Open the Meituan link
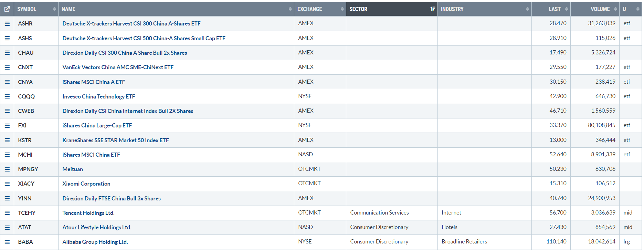 (x=73, y=169)
